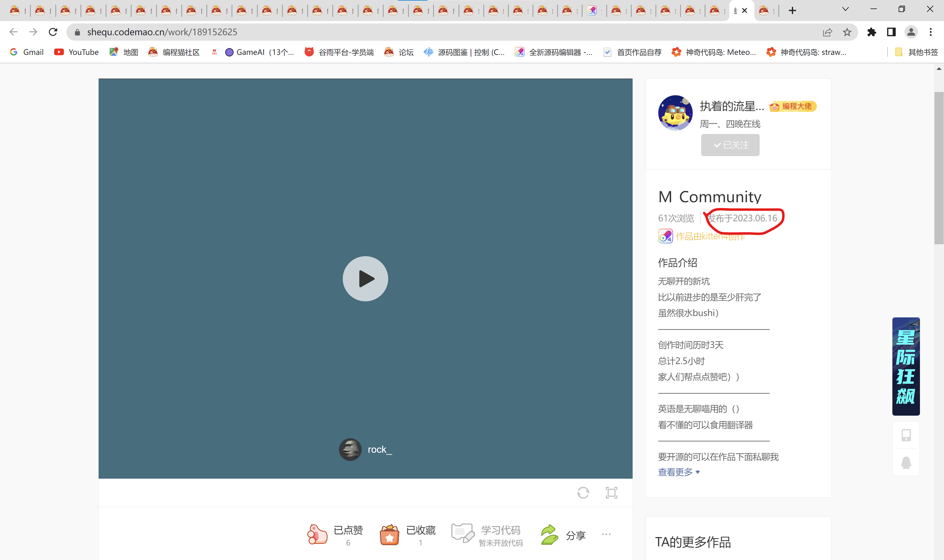Open the Extensions puzzle menu
This screenshot has width=944, height=560.
point(872,32)
